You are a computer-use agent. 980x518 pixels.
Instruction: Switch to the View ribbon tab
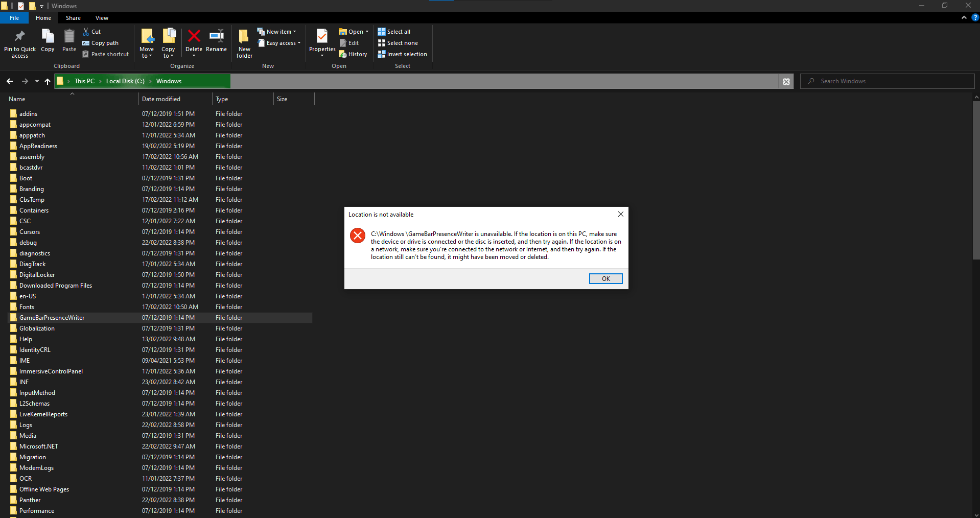click(102, 18)
